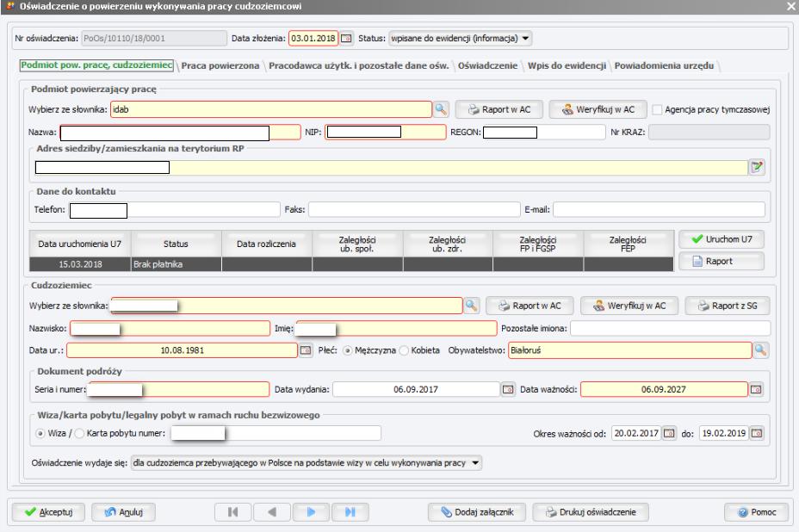This screenshot has height=532, width=799.
Task: Click Zaległości ub. społ. column header
Action: point(357,244)
